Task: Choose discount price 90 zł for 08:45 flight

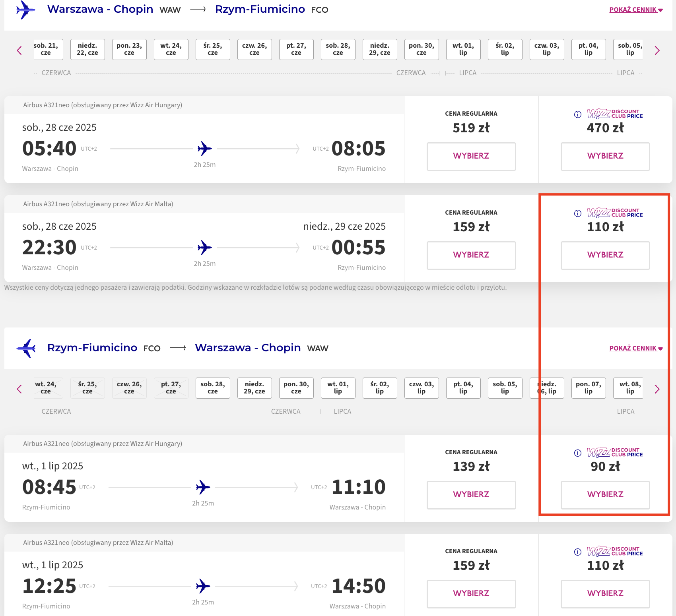Action: (605, 495)
